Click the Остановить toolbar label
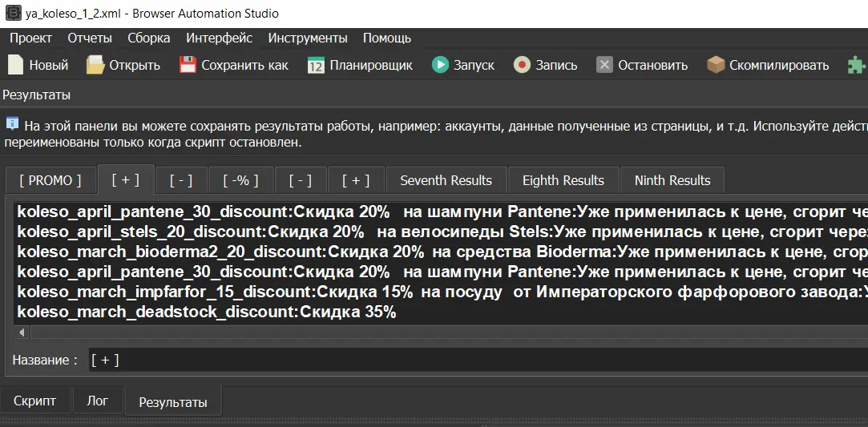The image size is (868, 427). point(652,65)
